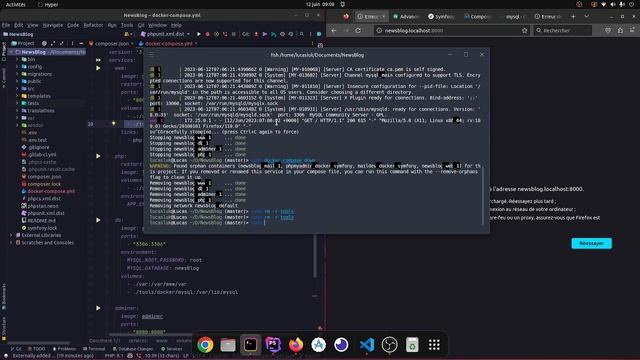Open the Problems tool window button
Image resolution: width=640 pixels, height=360 pixels.
click(64, 349)
